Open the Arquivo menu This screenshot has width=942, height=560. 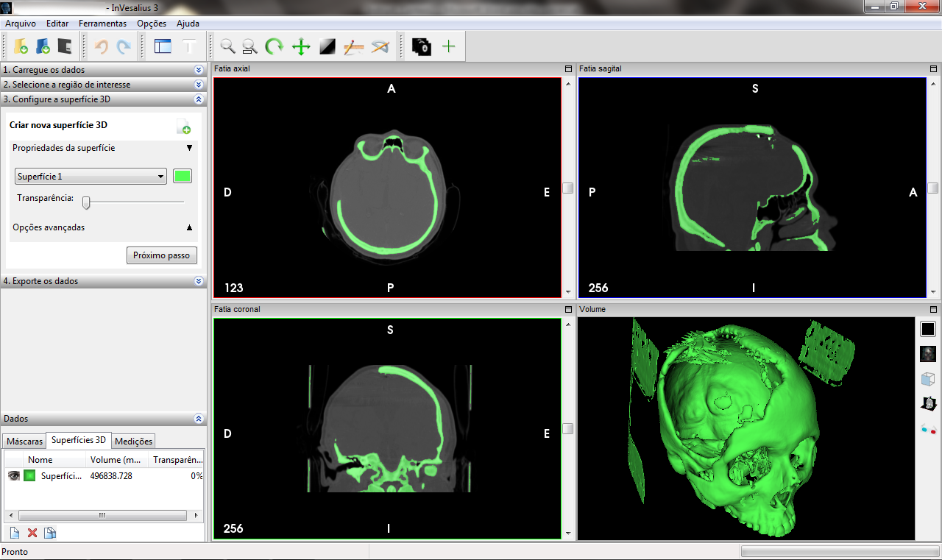pos(21,24)
